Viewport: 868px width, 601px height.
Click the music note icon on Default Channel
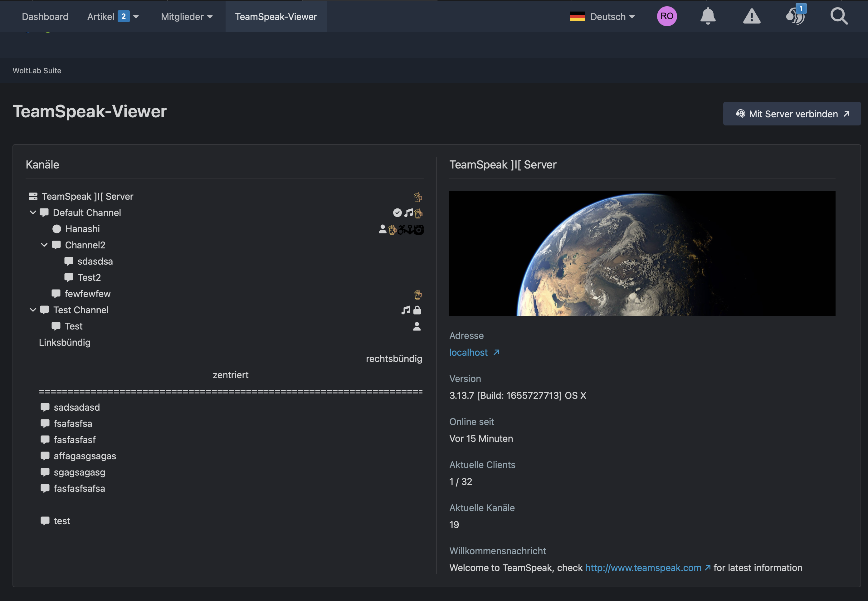point(408,213)
